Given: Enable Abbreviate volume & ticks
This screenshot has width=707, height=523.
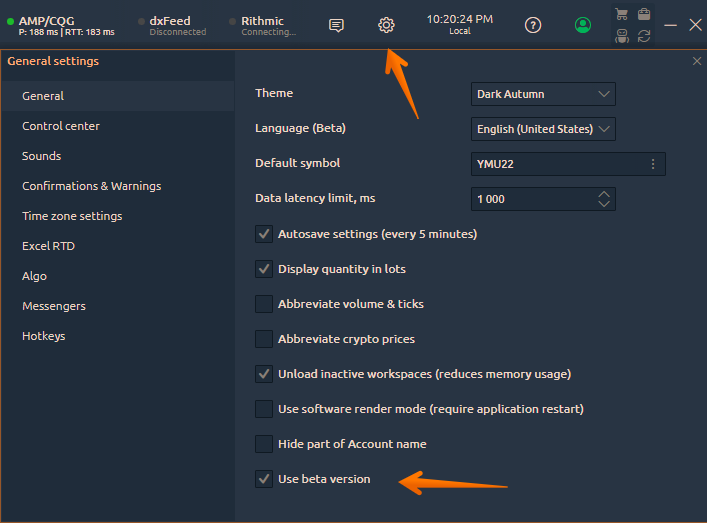Looking at the screenshot, I should (x=264, y=304).
